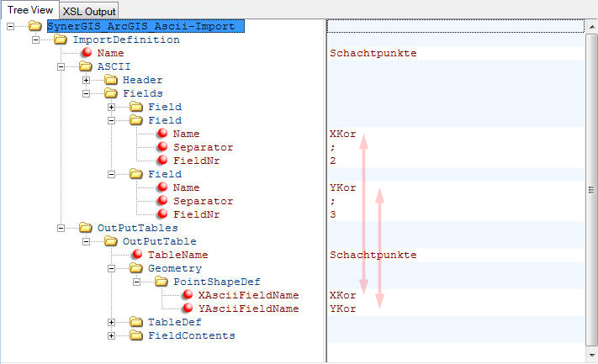Viewport: 598px width, 364px height.
Task: Click the red ball icon beside Name valued YKor
Action: point(162,187)
